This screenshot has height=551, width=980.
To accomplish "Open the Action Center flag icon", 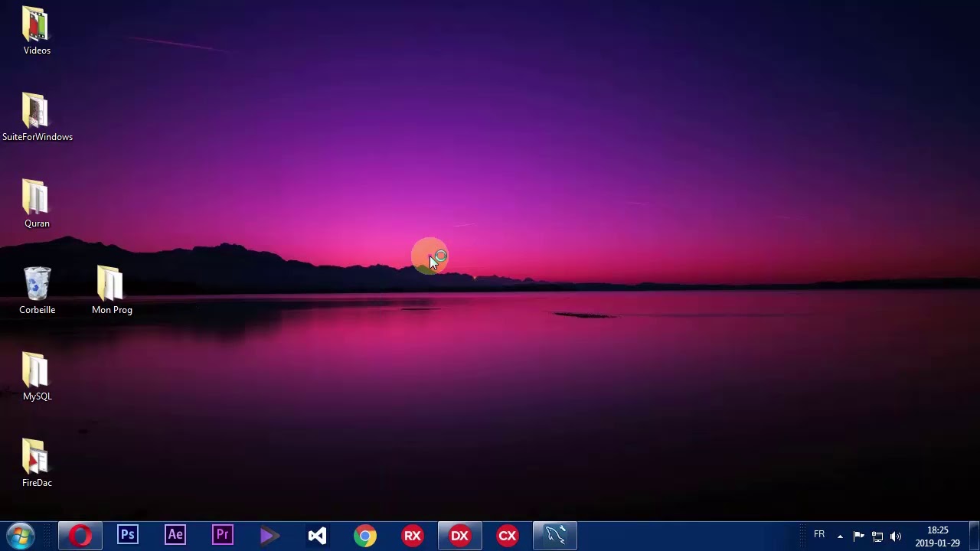I will [x=858, y=536].
